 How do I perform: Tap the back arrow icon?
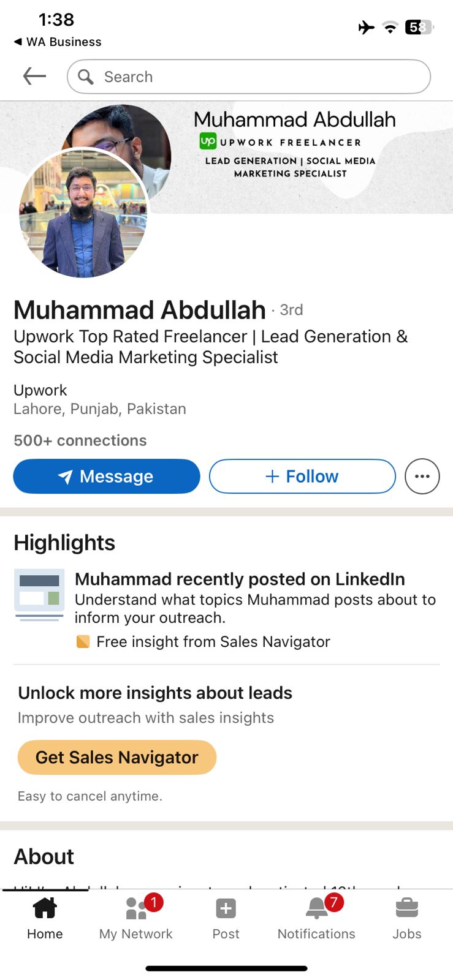coord(34,77)
